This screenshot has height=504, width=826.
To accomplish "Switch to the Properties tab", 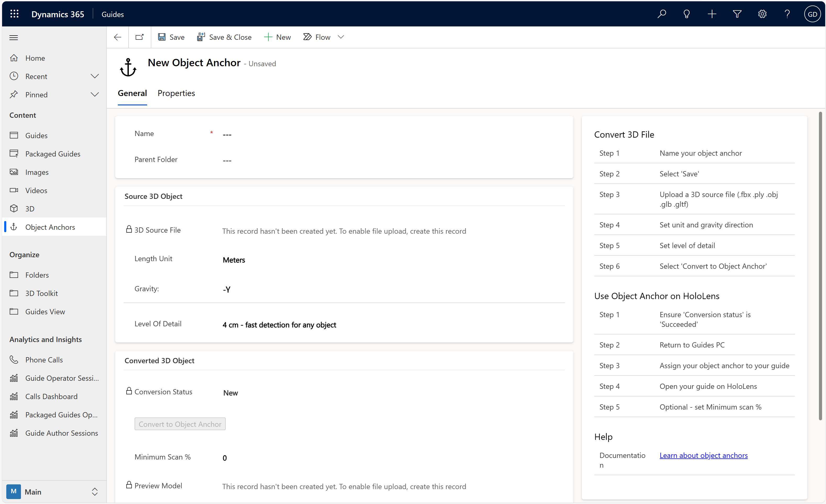I will pos(176,93).
